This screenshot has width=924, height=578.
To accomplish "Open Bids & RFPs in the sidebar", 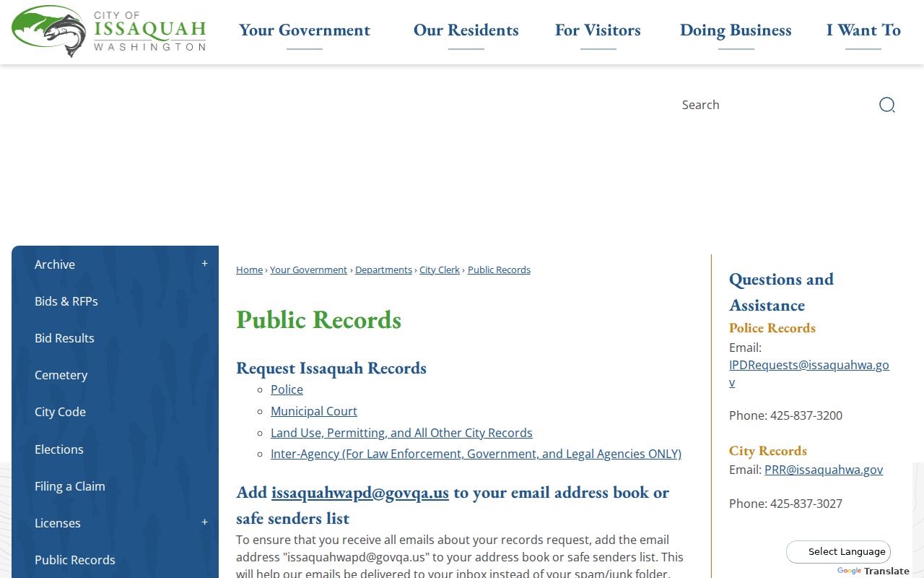I will pos(66,301).
